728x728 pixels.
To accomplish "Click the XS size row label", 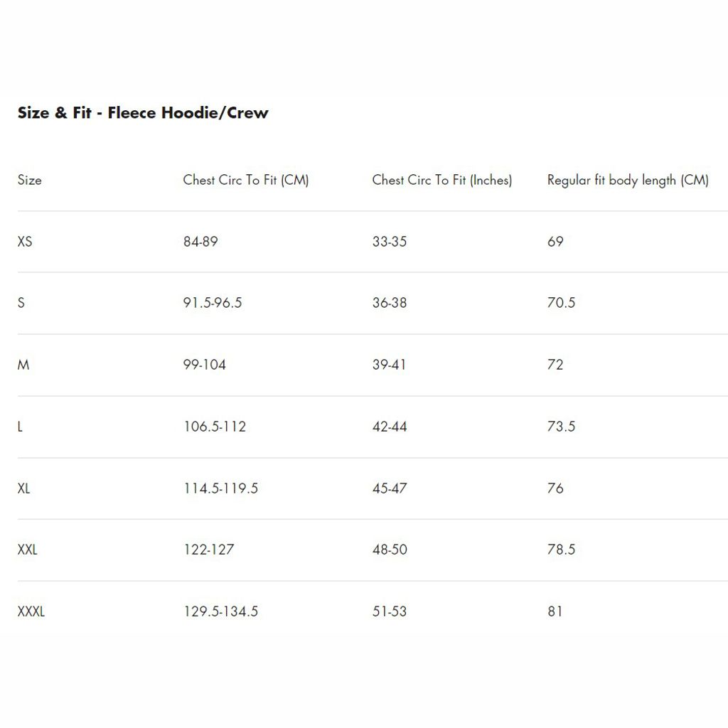I will (25, 242).
